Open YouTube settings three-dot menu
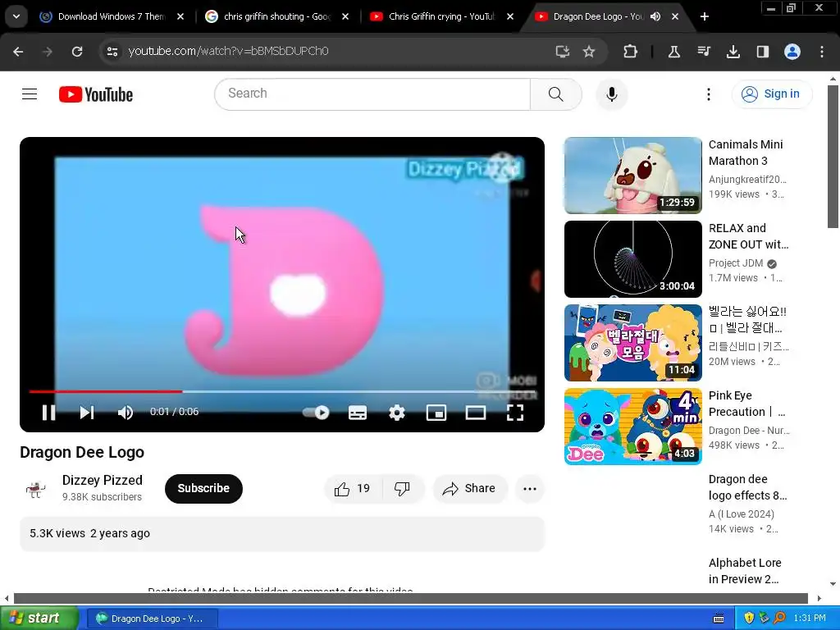This screenshot has width=840, height=630. 708,94
